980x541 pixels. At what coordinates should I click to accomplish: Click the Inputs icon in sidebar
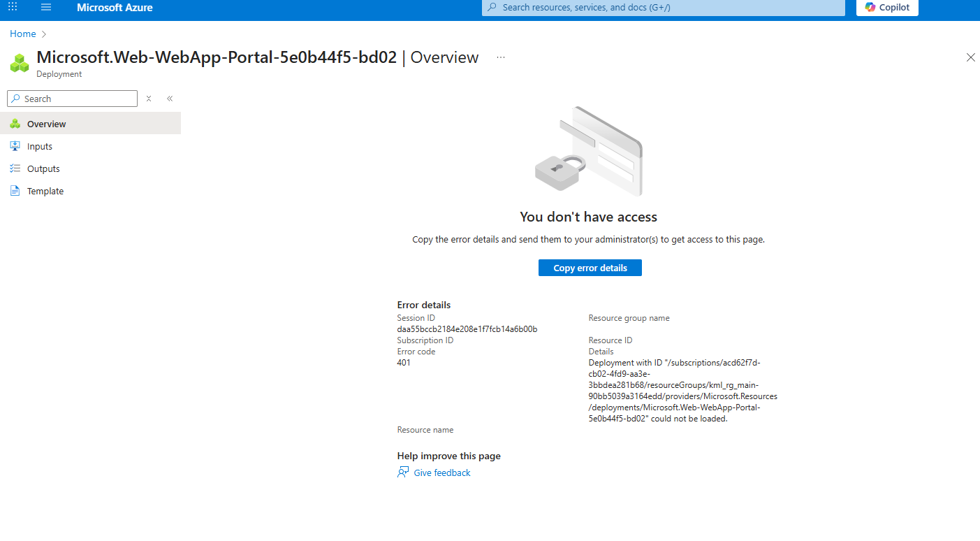point(15,146)
